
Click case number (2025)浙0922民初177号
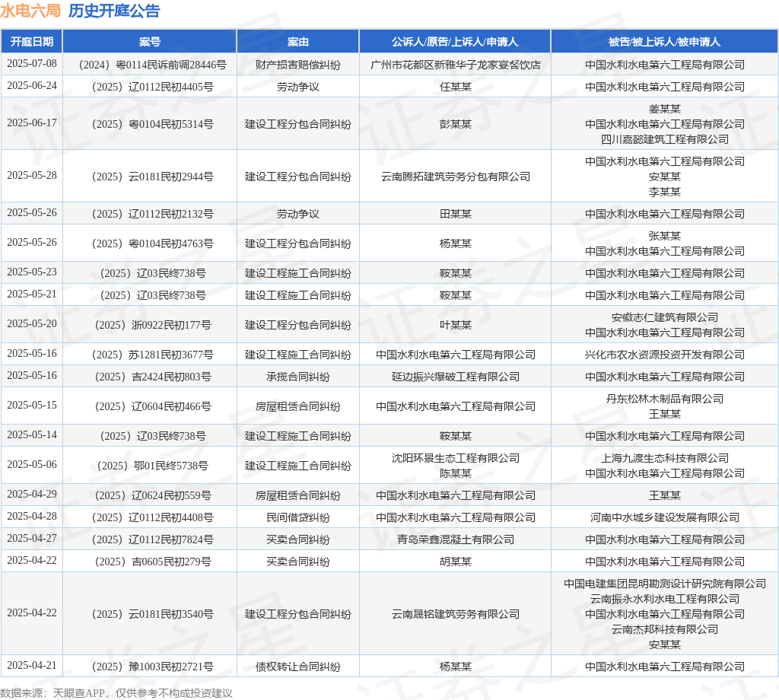coord(150,326)
